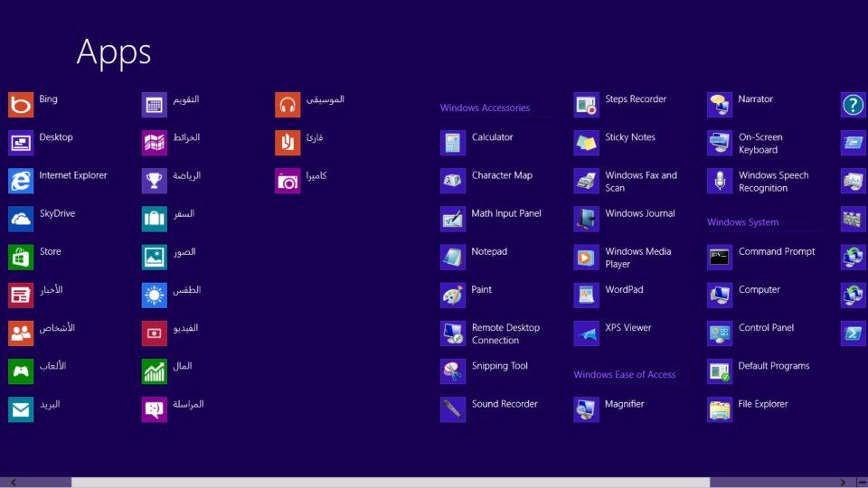Launch the Desktop tile

click(21, 143)
